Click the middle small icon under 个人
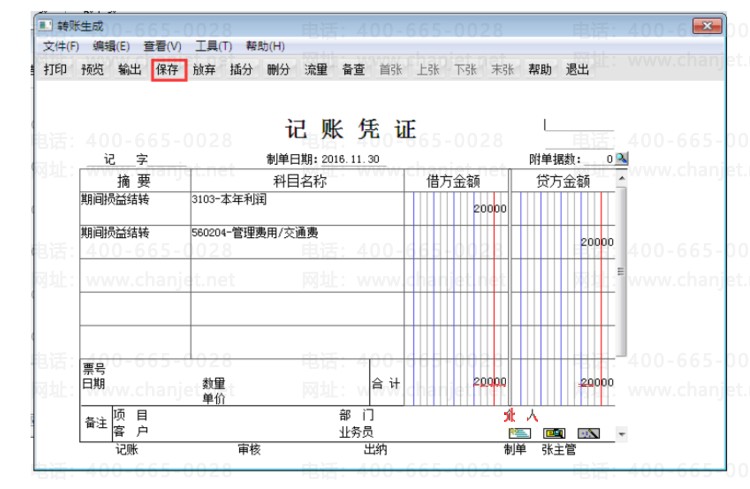The image size is (750, 489). coord(553,433)
